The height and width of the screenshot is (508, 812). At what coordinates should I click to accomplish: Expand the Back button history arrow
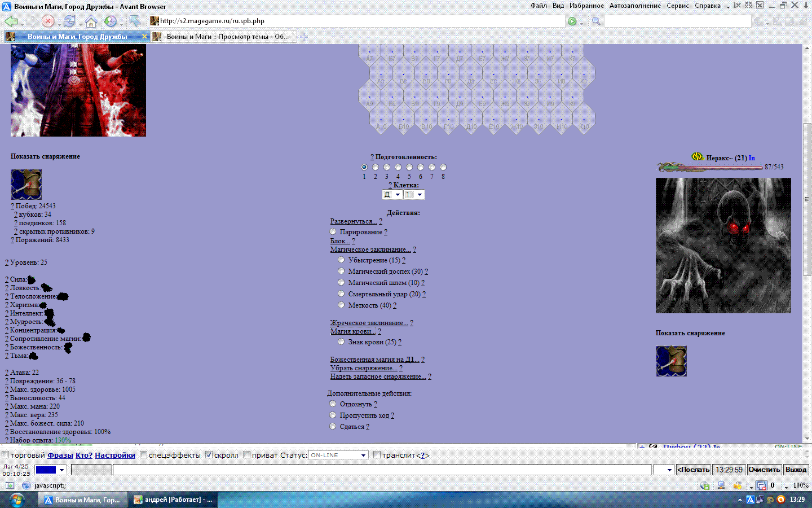(x=22, y=24)
